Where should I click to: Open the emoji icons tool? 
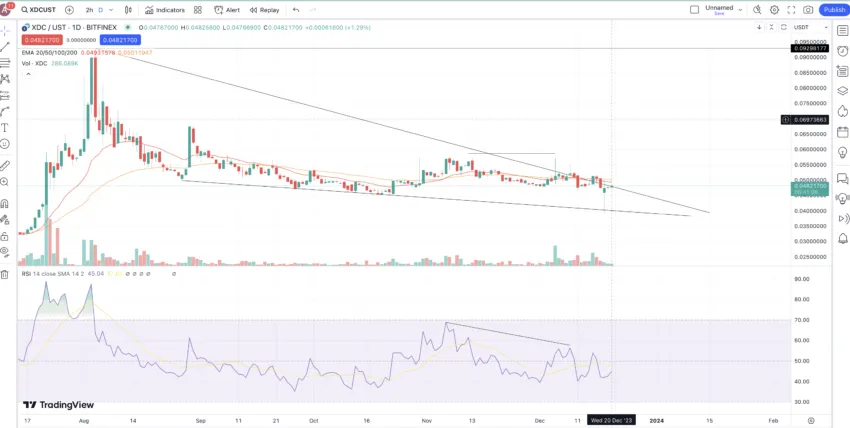click(5, 144)
